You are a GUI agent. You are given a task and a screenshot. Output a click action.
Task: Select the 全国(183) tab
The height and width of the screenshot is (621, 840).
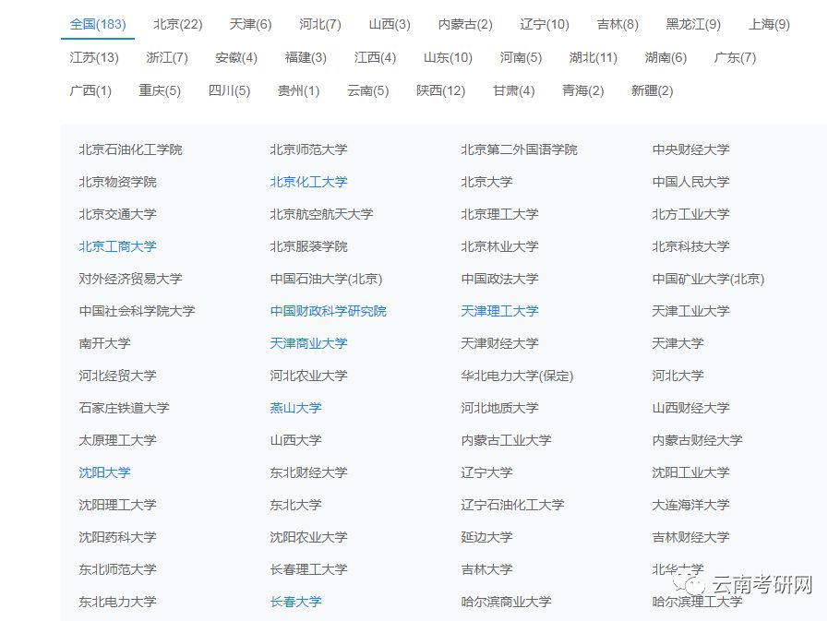98,25
